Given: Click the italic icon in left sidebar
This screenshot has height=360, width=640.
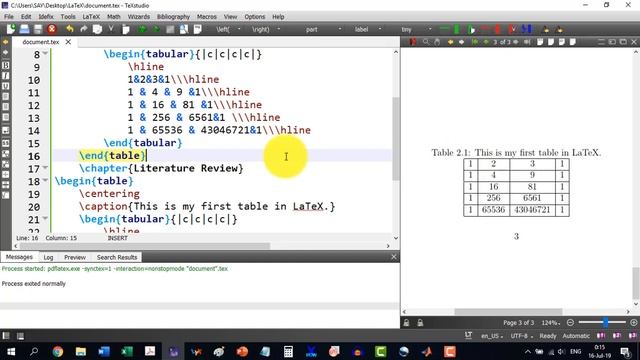Looking at the screenshot, I should 6,76.
